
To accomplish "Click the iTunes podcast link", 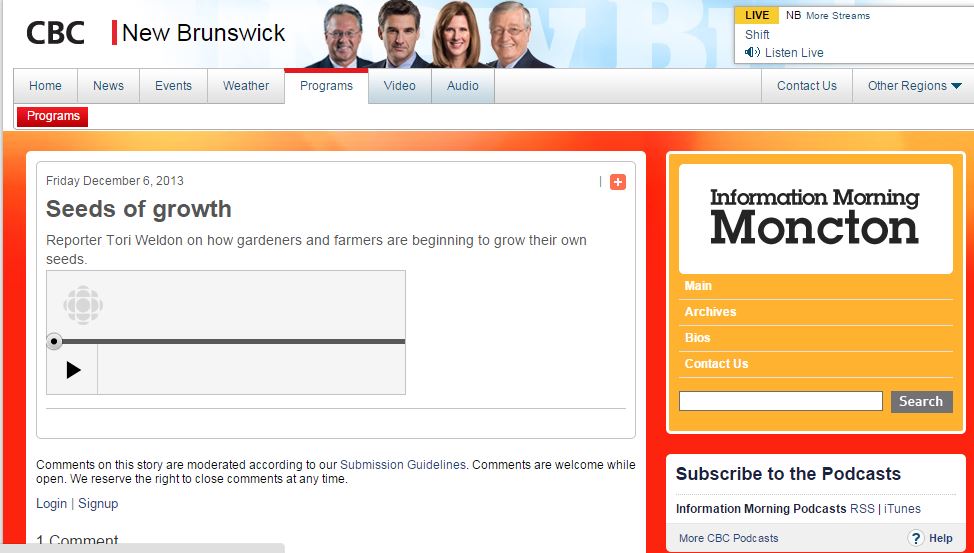I will (902, 509).
